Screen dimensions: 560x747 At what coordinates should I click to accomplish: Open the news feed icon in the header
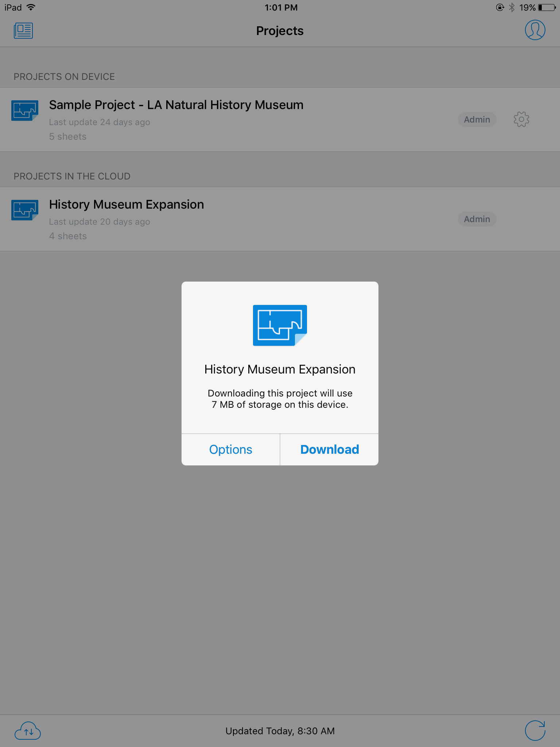click(23, 31)
